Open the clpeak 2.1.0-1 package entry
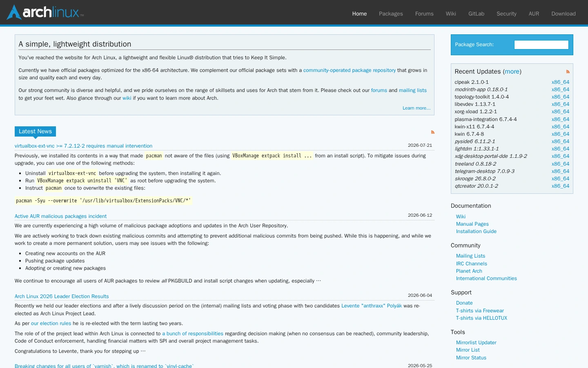Viewport: 588px width, 368px height. click(472, 82)
